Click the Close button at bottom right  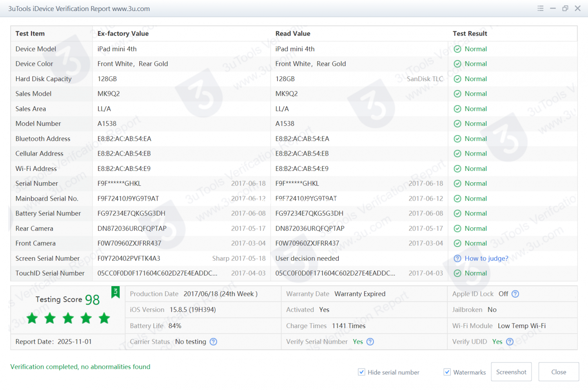pos(558,372)
